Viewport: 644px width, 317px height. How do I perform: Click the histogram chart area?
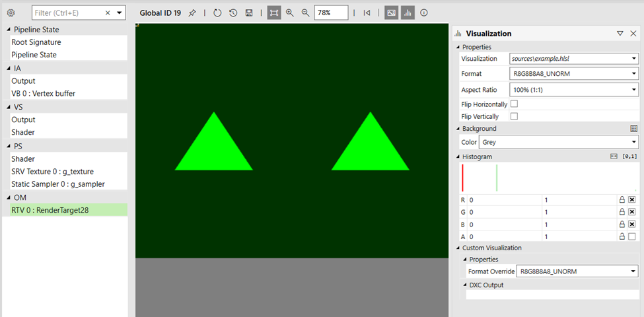point(549,178)
